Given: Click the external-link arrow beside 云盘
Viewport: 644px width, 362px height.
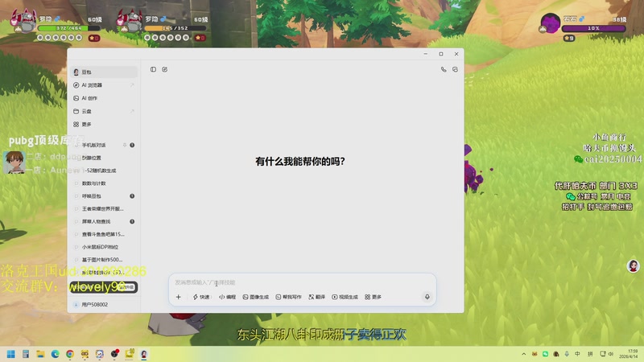Looking at the screenshot, I should pyautogui.click(x=132, y=111).
